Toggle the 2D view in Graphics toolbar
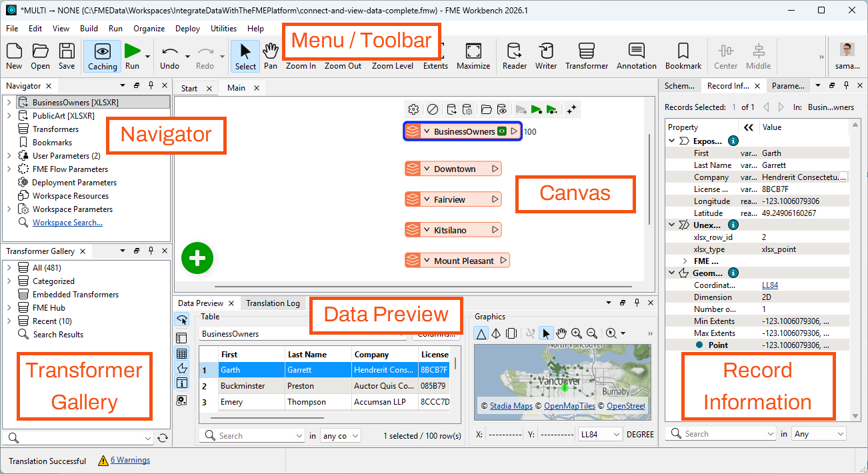 [481, 333]
